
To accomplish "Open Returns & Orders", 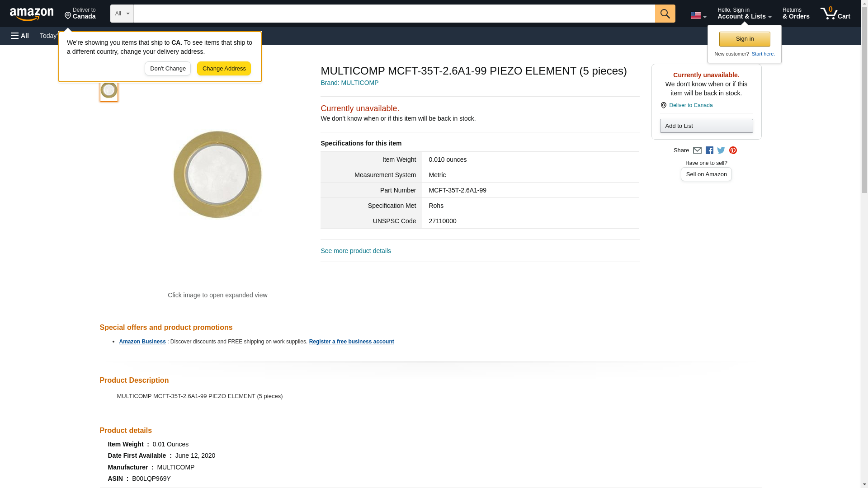I will [x=796, y=14].
